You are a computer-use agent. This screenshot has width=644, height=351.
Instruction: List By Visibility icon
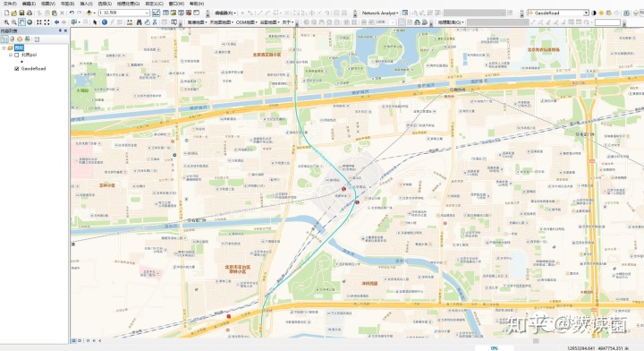click(x=20, y=39)
